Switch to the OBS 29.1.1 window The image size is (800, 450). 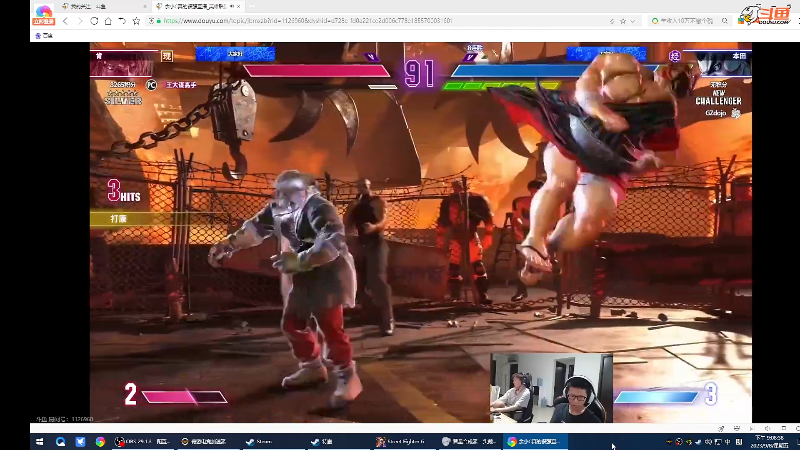[143, 442]
